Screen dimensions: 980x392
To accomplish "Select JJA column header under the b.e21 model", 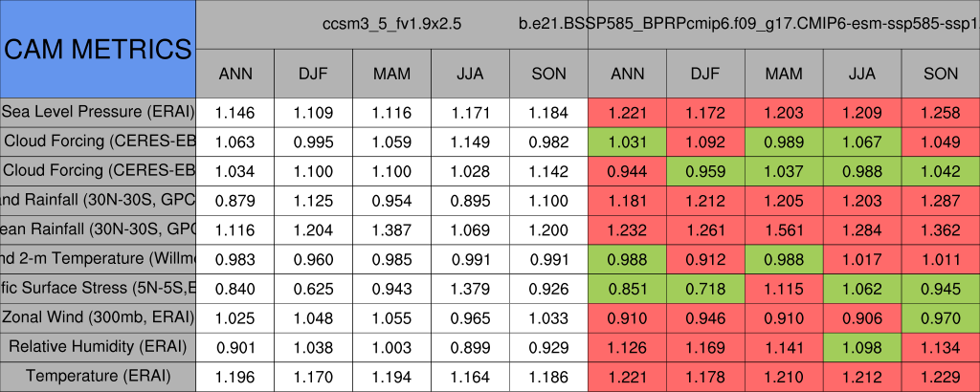I will click(x=862, y=74).
